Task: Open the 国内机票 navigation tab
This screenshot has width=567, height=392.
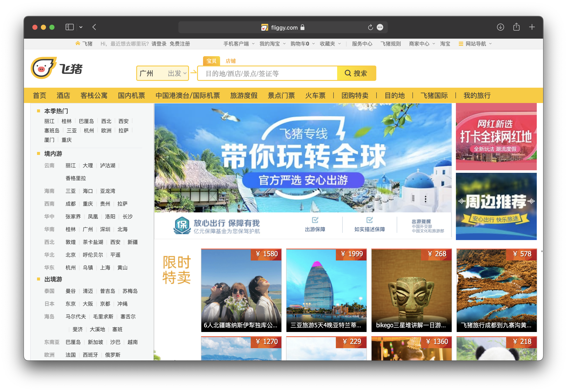Action: tap(132, 96)
